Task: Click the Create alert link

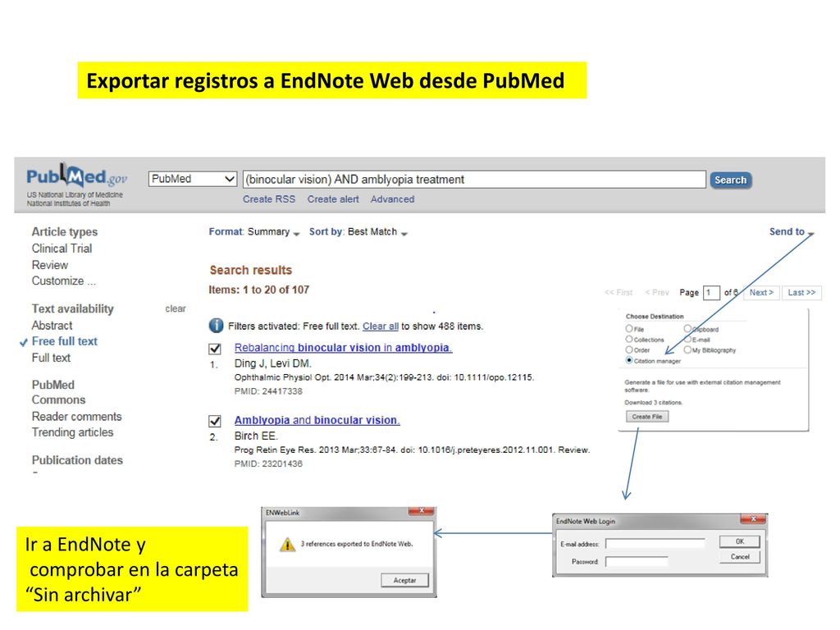Action: [333, 199]
